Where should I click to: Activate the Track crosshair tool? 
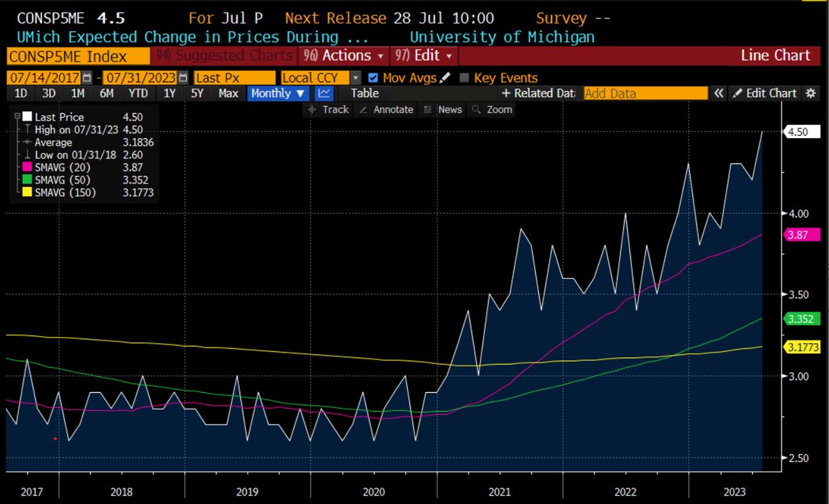pos(327,110)
